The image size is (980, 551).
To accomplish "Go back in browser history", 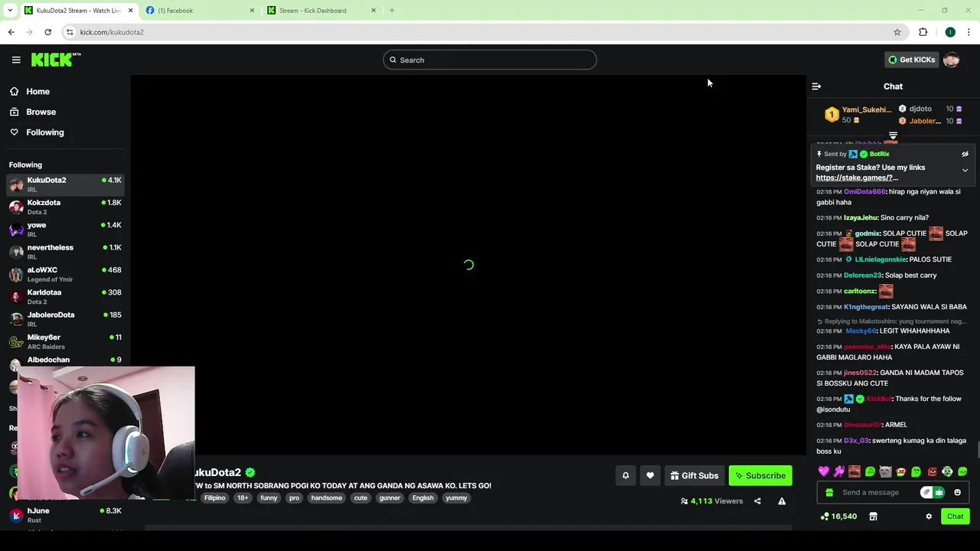I will click(11, 32).
